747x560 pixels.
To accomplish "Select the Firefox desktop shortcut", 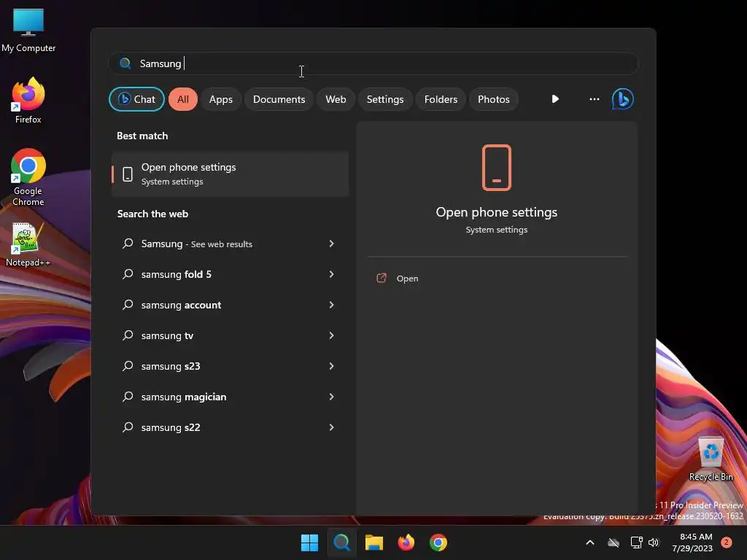I will point(28,101).
